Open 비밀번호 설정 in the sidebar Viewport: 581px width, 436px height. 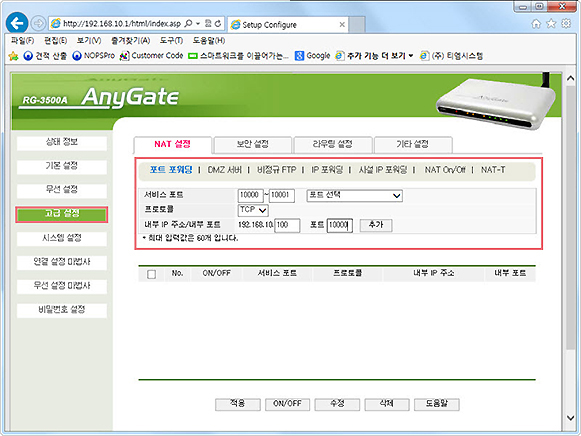pos(62,310)
